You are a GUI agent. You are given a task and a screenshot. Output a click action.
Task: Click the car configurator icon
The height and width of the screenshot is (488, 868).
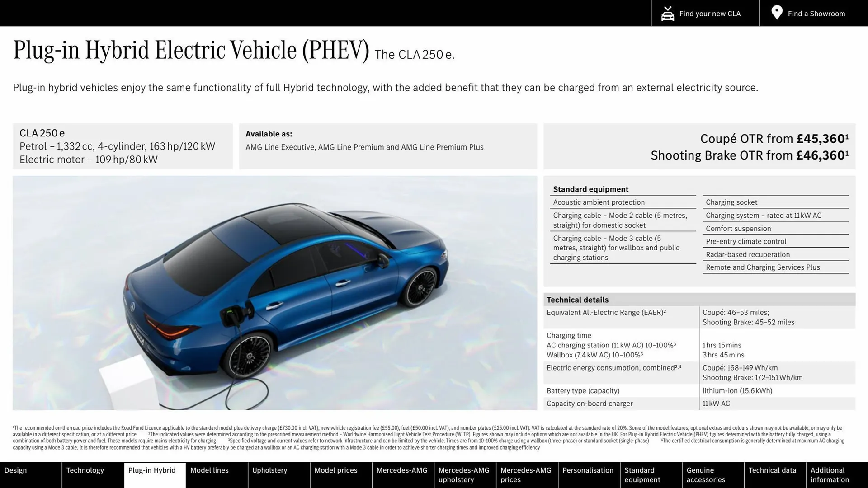[x=667, y=13]
